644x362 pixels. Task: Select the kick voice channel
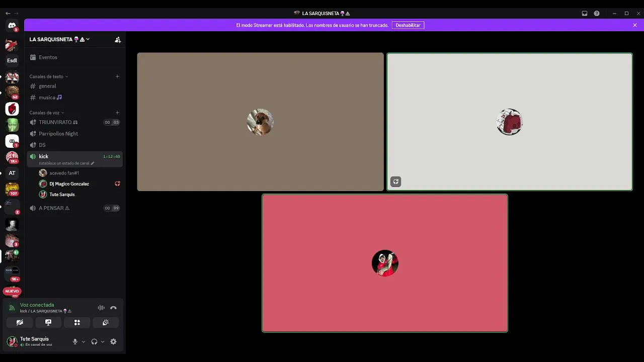74,159
